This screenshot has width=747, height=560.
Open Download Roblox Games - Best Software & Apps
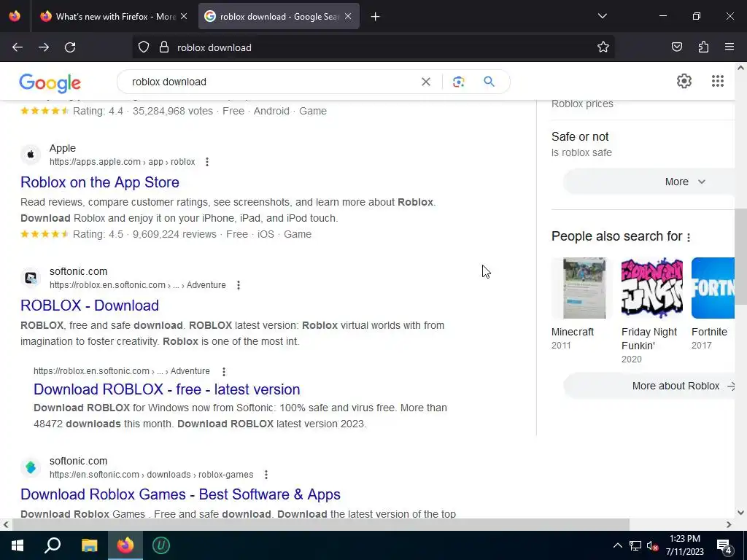pyautogui.click(x=181, y=494)
